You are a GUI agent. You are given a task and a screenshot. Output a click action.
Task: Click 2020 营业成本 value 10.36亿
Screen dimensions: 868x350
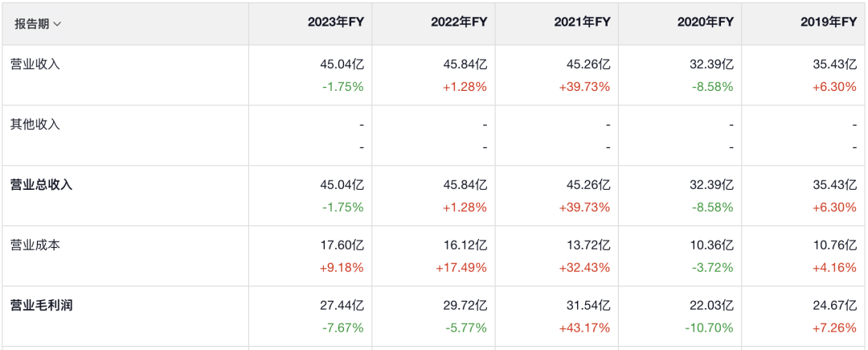tap(711, 245)
